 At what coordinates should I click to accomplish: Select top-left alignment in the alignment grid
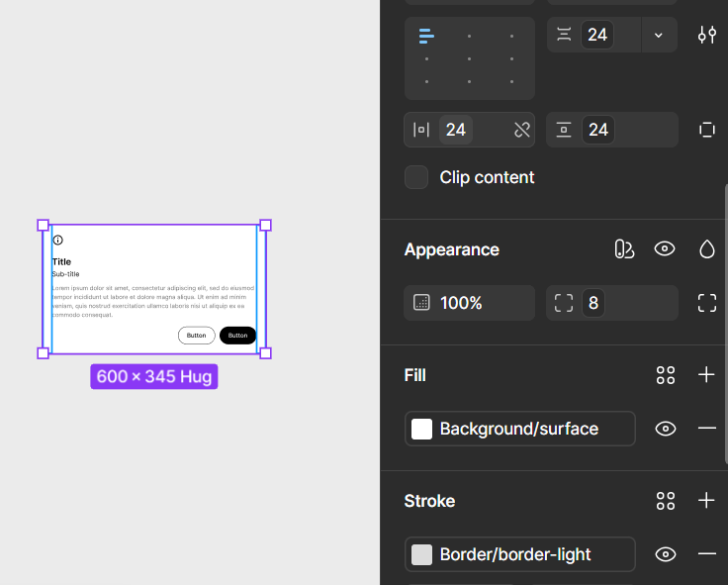426,37
